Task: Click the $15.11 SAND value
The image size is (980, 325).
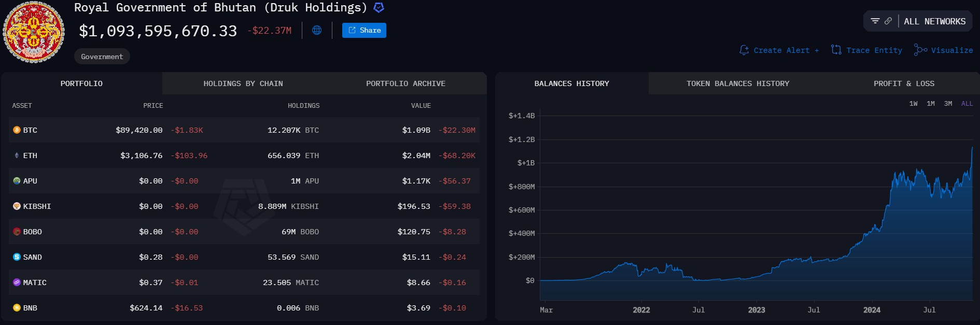Action: (x=416, y=257)
